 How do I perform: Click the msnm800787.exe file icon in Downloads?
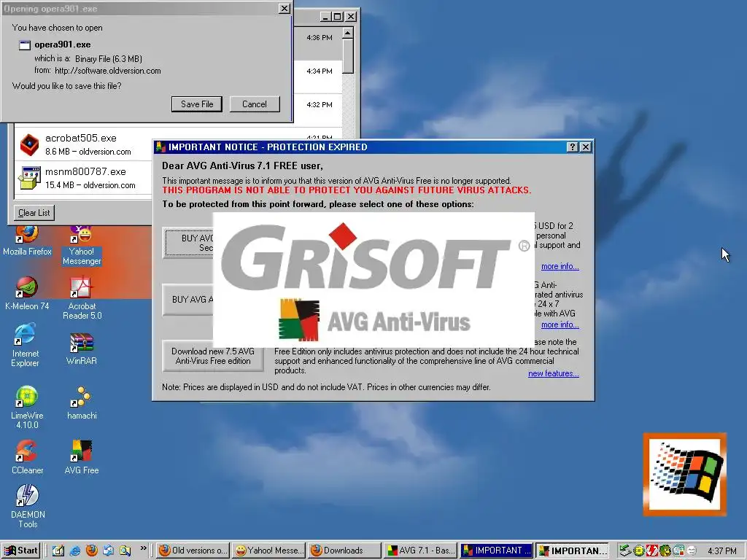29,178
